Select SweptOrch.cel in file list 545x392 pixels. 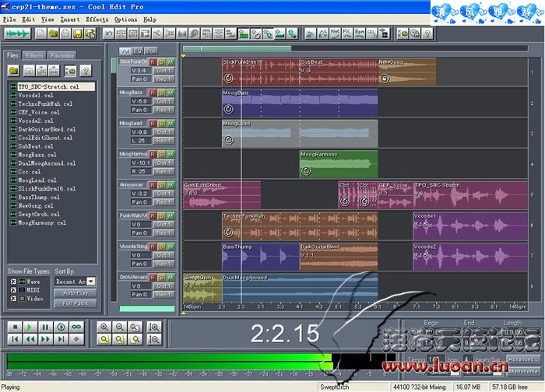35,214
